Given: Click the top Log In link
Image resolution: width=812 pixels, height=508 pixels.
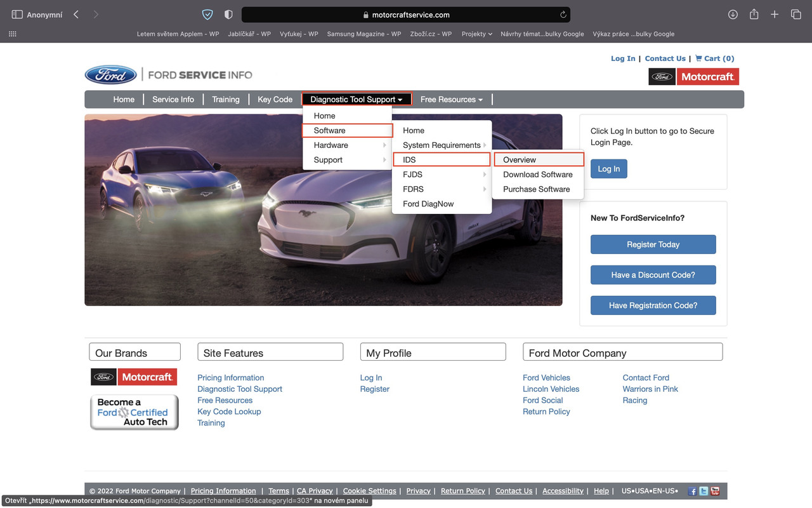Looking at the screenshot, I should pos(623,58).
